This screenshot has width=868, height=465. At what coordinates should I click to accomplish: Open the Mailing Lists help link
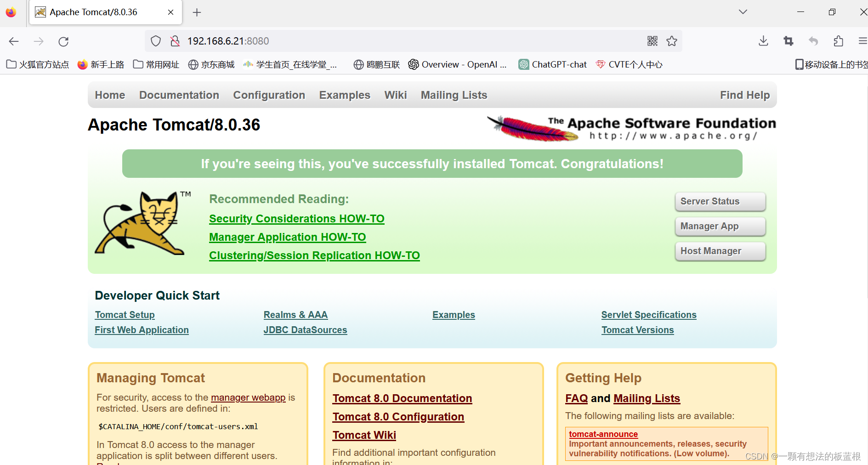[647, 398]
